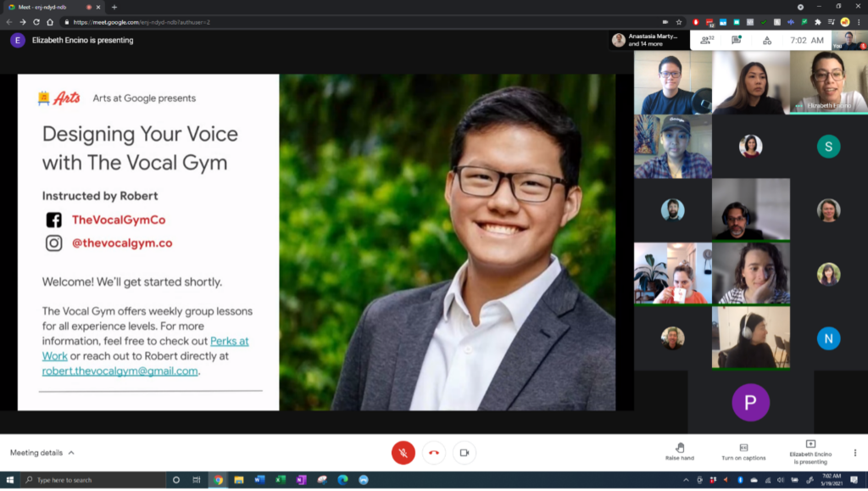Click the blue waveform extension icon
868x491 pixels.
[x=791, y=22]
